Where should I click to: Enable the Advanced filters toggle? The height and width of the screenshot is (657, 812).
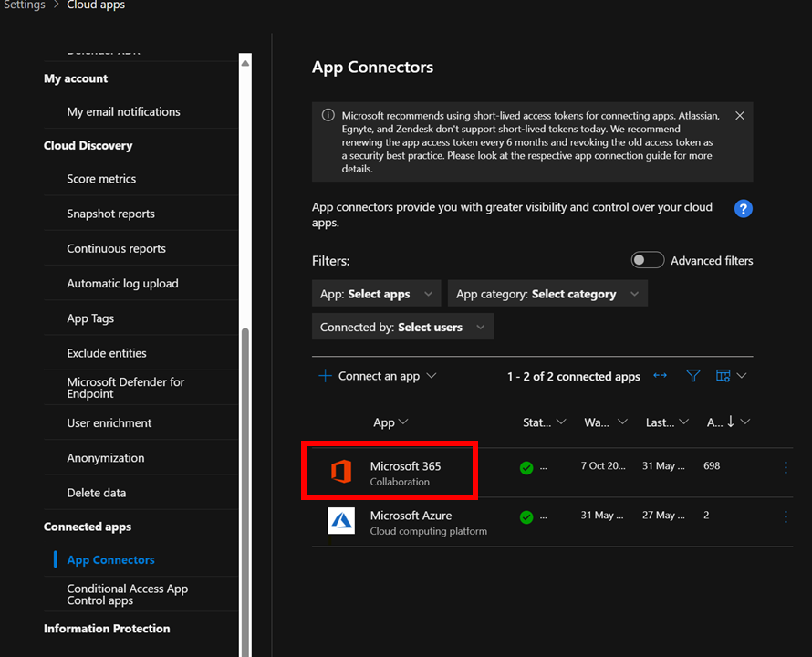pyautogui.click(x=648, y=261)
